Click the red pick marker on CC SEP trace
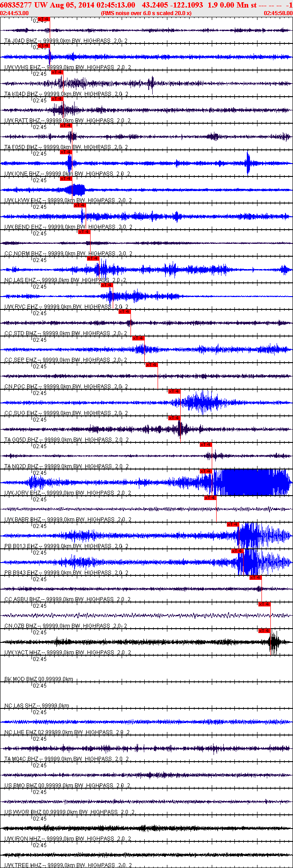The image size is (293, 868). (x=139, y=338)
